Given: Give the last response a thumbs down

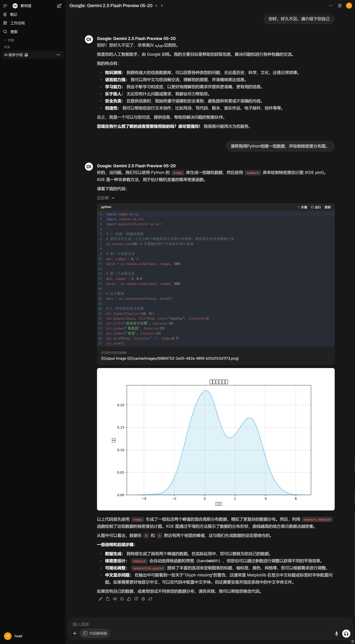Looking at the screenshot, I should 136,599.
